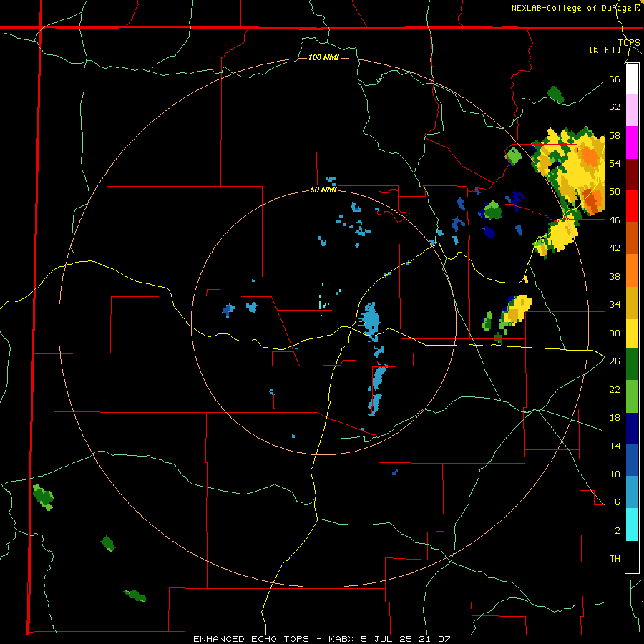Image resolution: width=644 pixels, height=644 pixels.
Task: Click the KABX radar station identifier
Action: 343,639
